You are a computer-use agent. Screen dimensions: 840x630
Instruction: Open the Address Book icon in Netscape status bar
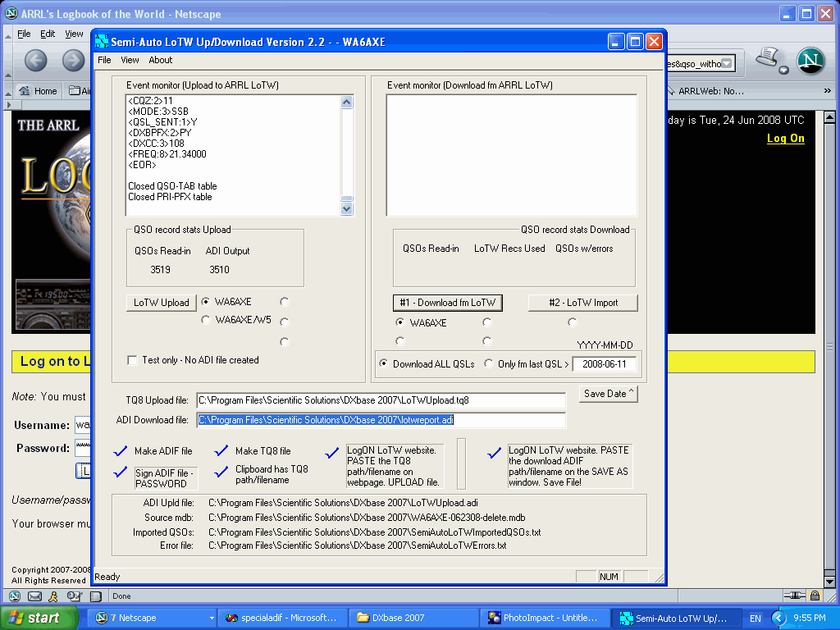coord(95,596)
